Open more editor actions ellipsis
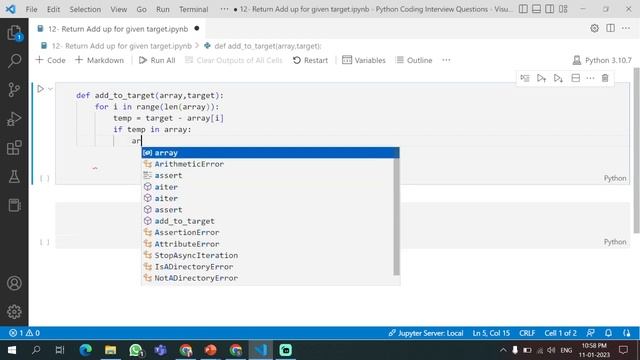640x360 pixels. click(626, 28)
